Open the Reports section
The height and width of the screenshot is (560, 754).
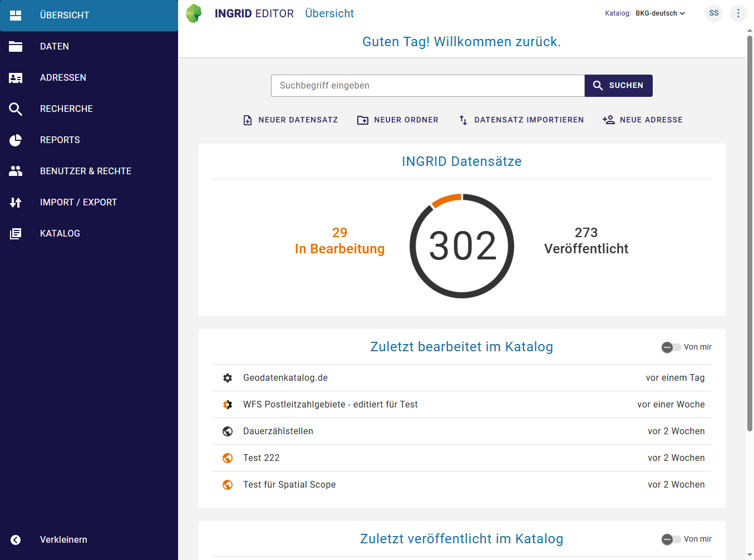pyautogui.click(x=89, y=140)
